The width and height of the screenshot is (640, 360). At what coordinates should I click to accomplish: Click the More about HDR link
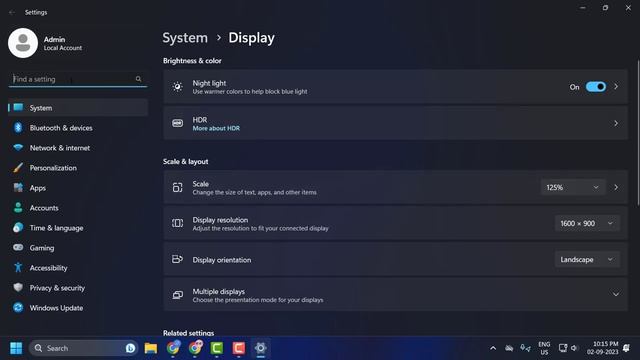216,128
